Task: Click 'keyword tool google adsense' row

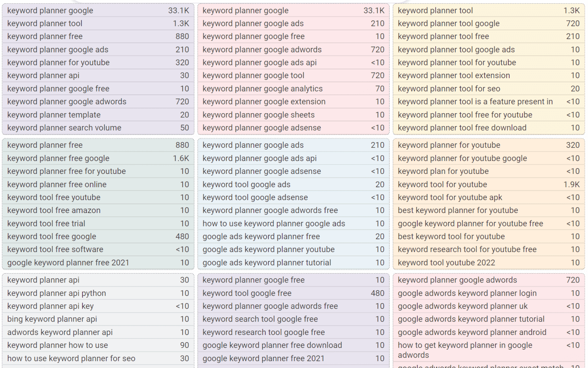Action: (x=294, y=197)
